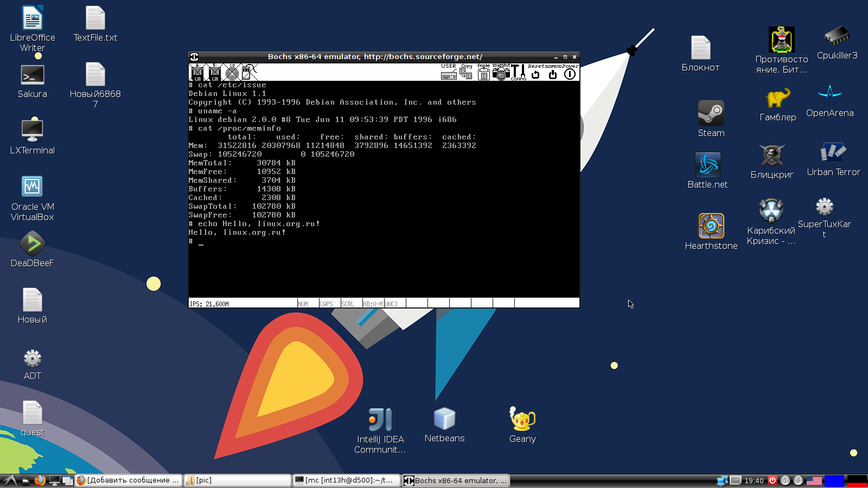This screenshot has height=488, width=868.
Task: Click inside the Bochs emulator terminal display
Action: (x=384, y=189)
